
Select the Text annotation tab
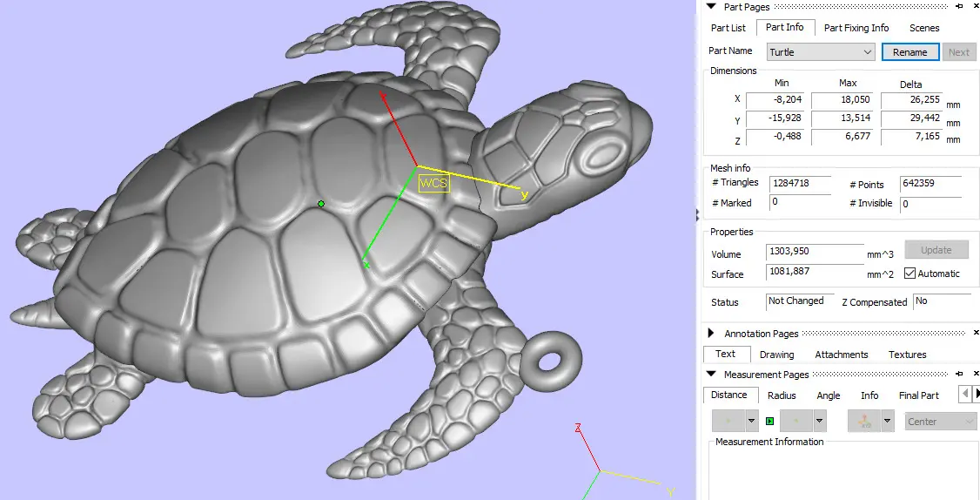(725, 354)
